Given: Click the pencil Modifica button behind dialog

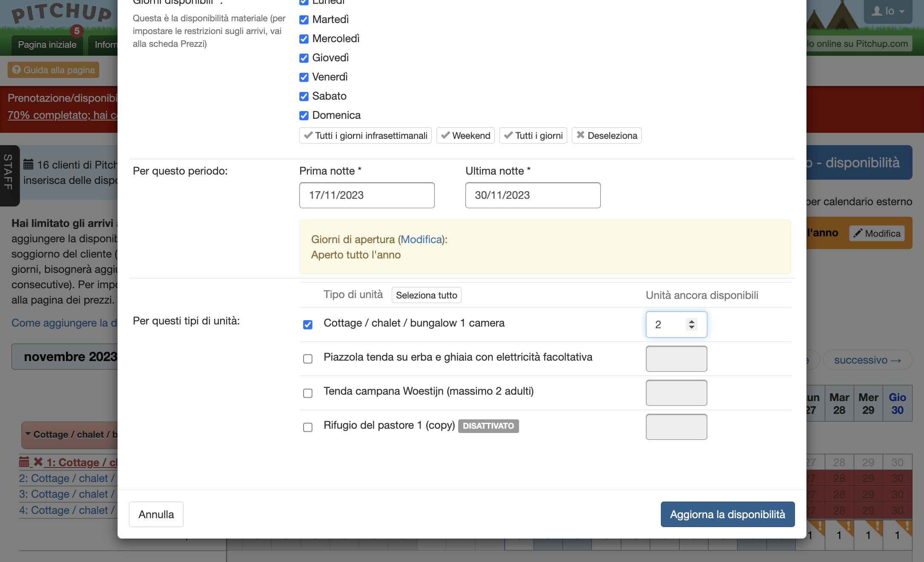Looking at the screenshot, I should click(x=877, y=233).
